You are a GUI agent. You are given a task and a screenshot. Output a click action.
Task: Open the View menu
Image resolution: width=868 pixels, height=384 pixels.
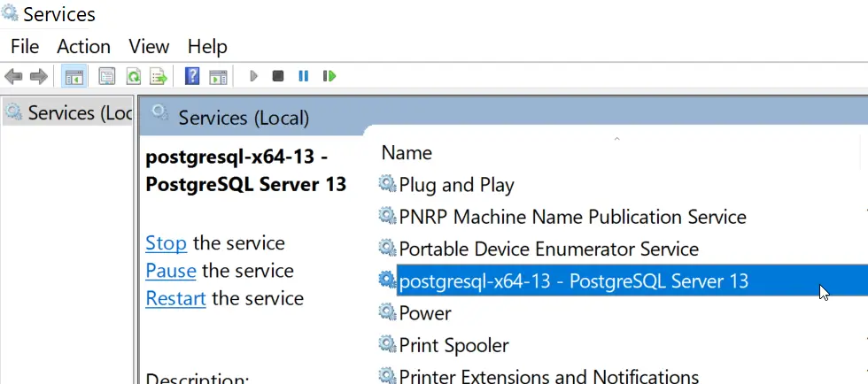tap(149, 47)
